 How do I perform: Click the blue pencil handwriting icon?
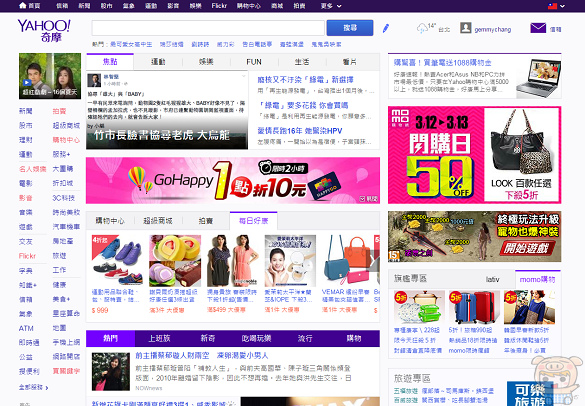(x=386, y=28)
